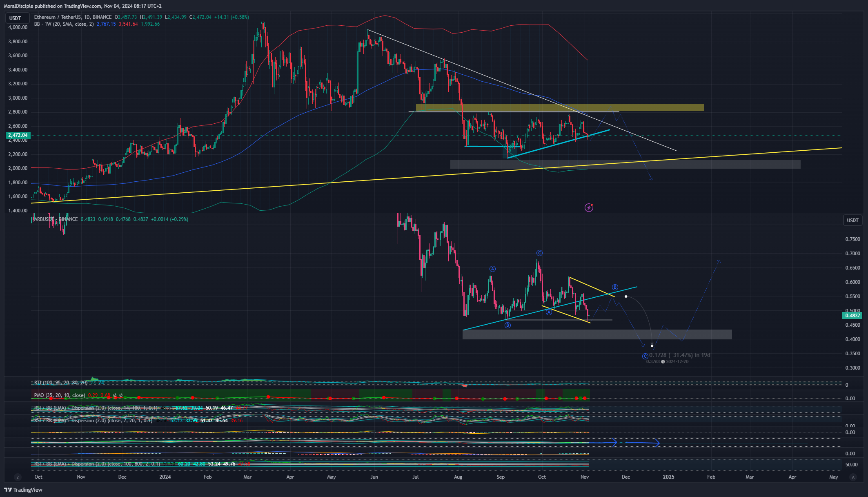Screen dimensions: 868x497
Task: Click the 3,541.64 upper Bollinger band value
Action: [x=128, y=24]
